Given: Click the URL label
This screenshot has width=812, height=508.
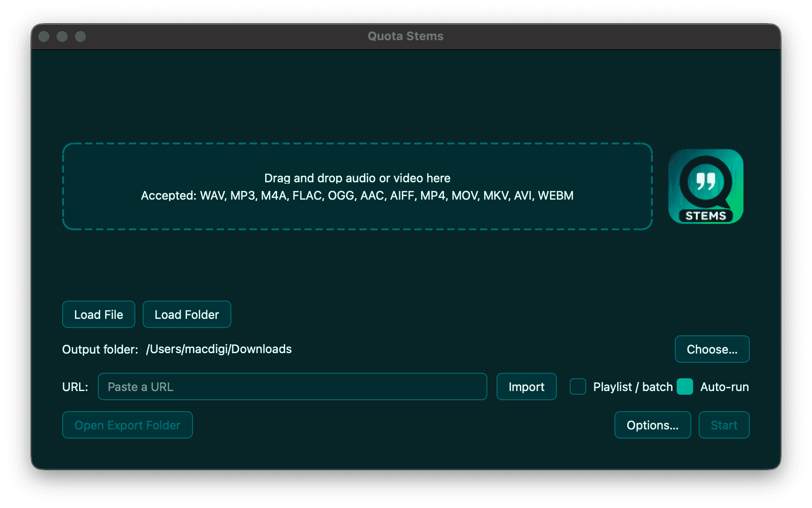Looking at the screenshot, I should coord(75,386).
